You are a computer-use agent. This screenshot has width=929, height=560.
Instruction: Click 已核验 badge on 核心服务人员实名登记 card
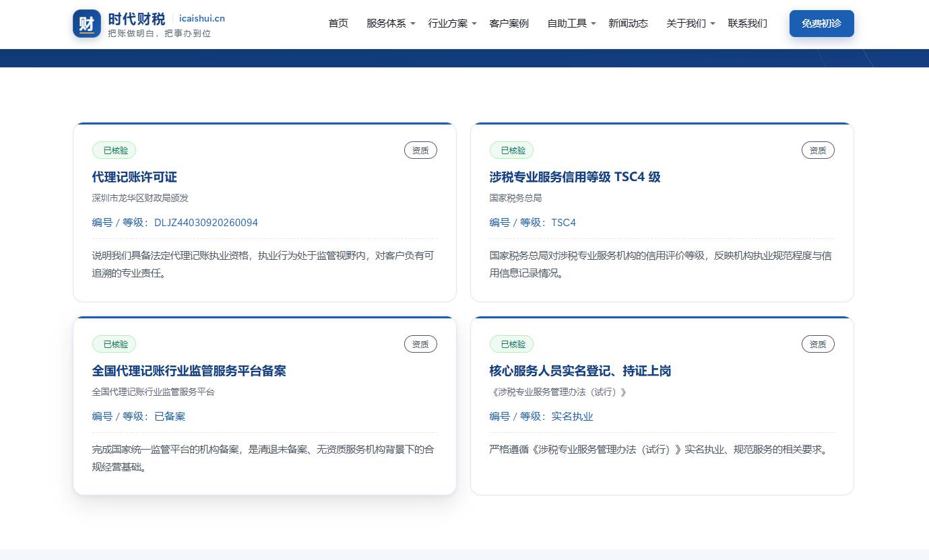(512, 344)
